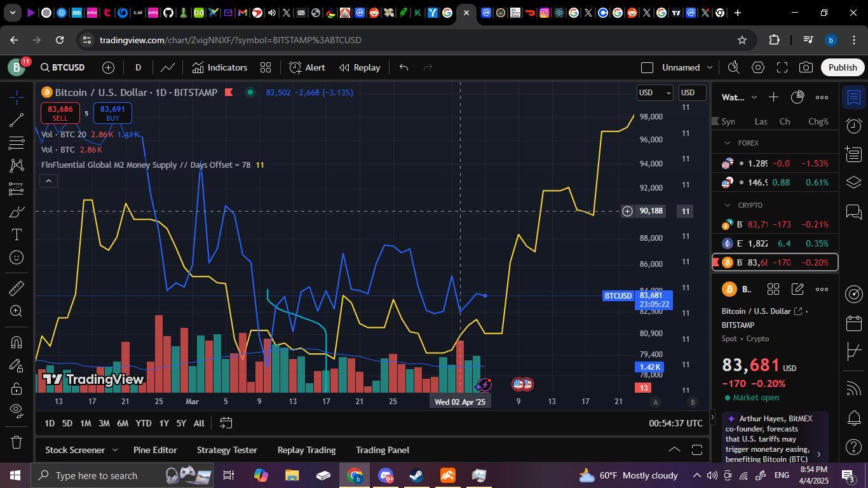
Task: Click the compare or add symbol plus
Action: point(108,67)
